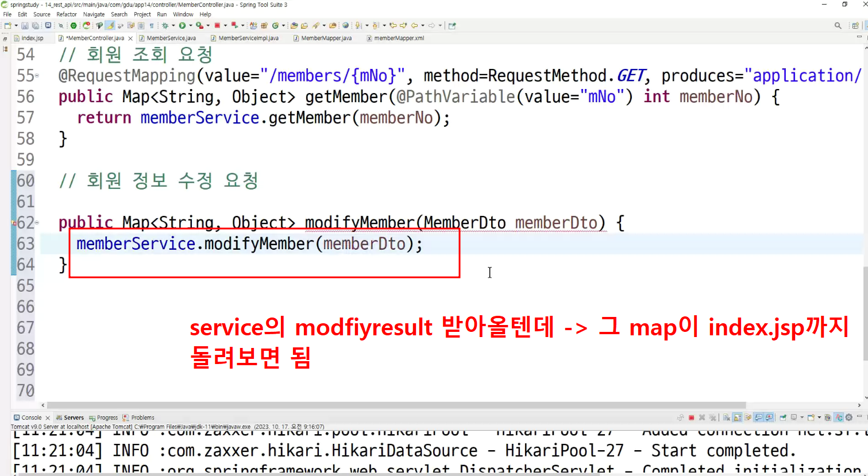The width and height of the screenshot is (868, 476).
Task: Select the Progress view tab
Action: tap(103, 417)
